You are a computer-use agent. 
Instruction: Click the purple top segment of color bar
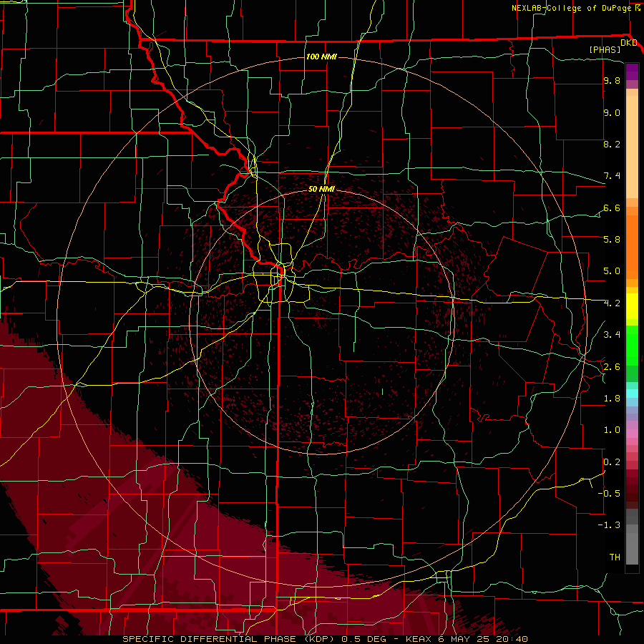(x=632, y=72)
